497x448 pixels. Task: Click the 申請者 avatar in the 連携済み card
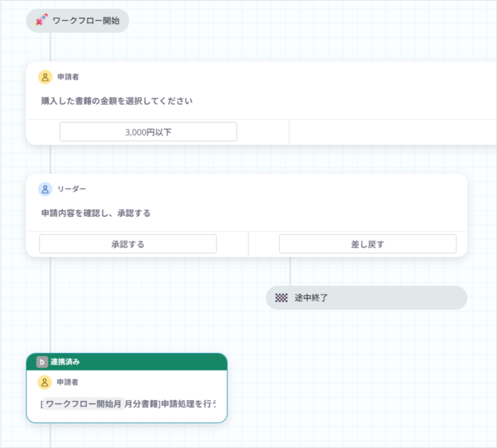click(45, 383)
